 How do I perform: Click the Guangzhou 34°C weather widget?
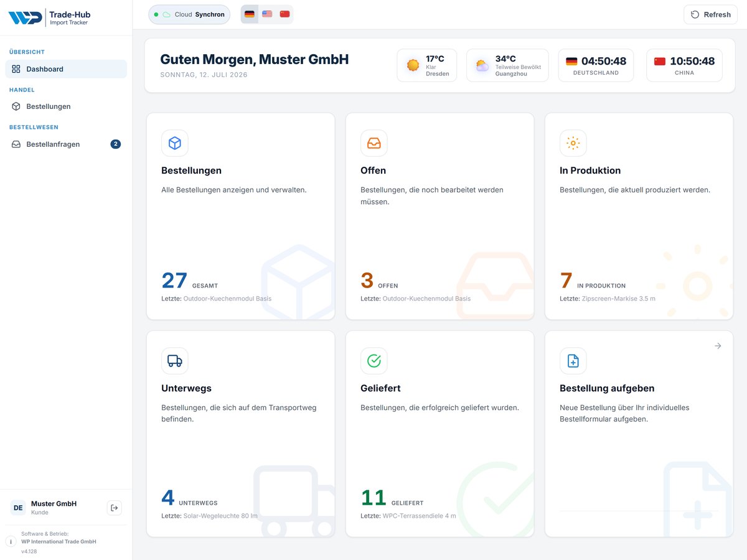point(507,65)
